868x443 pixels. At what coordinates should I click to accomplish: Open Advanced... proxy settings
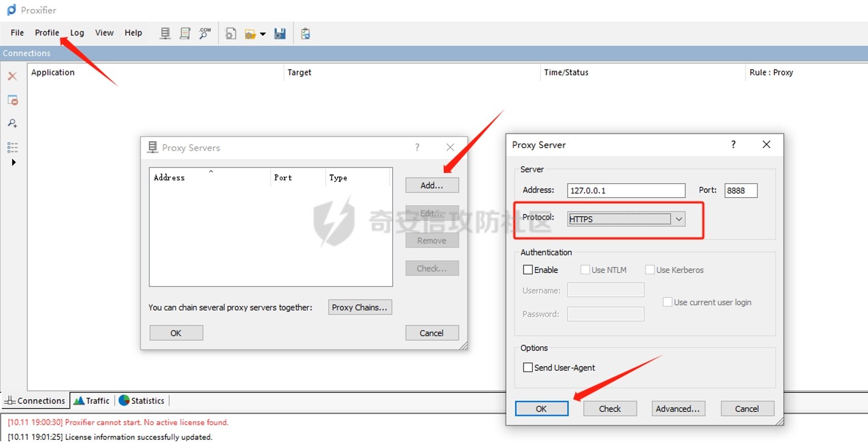(x=678, y=409)
